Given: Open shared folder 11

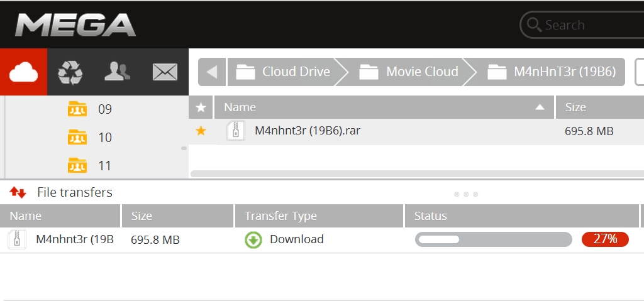Looking at the screenshot, I should (x=105, y=166).
